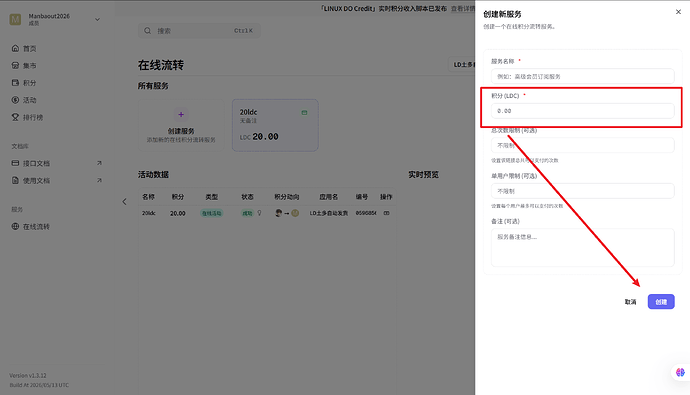Select 在线流转 under 服务
Viewport: 690px width, 395px height.
(36, 227)
